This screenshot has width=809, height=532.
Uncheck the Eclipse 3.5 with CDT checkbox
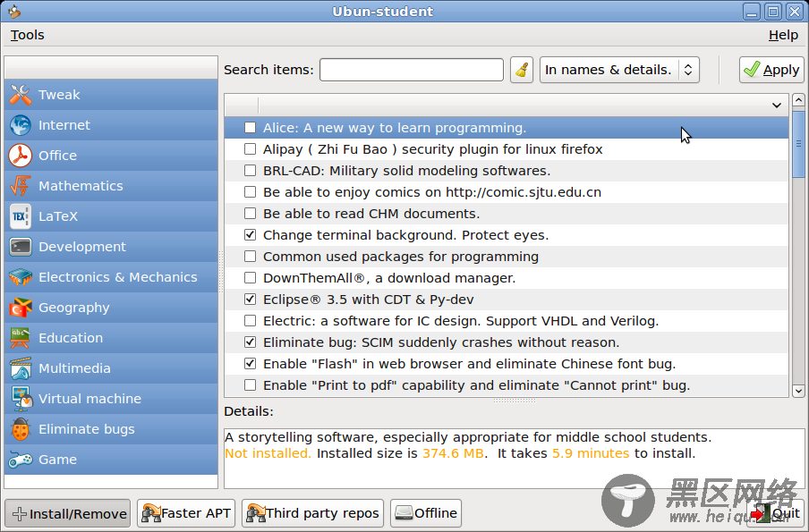pos(251,300)
